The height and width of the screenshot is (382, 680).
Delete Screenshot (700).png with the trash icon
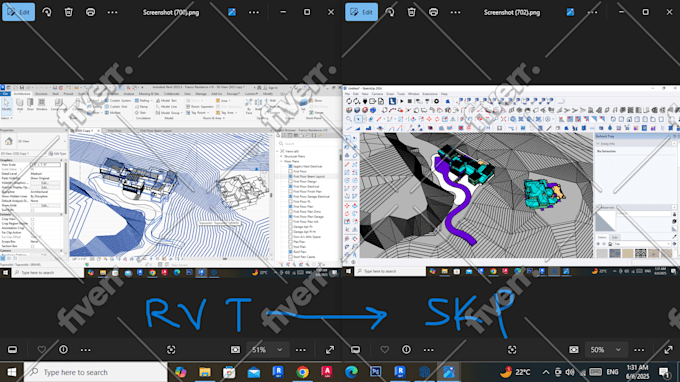tap(69, 12)
